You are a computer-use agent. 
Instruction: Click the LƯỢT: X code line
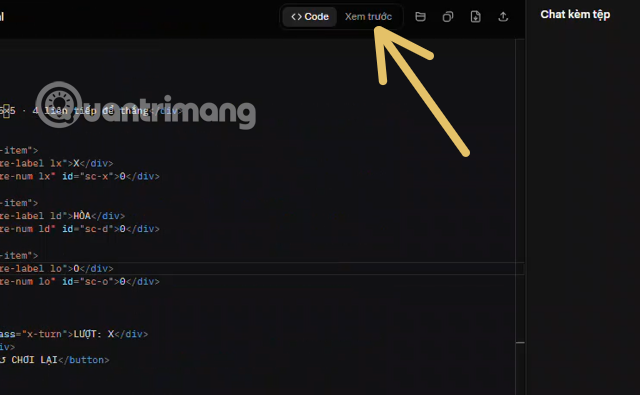tap(74, 334)
